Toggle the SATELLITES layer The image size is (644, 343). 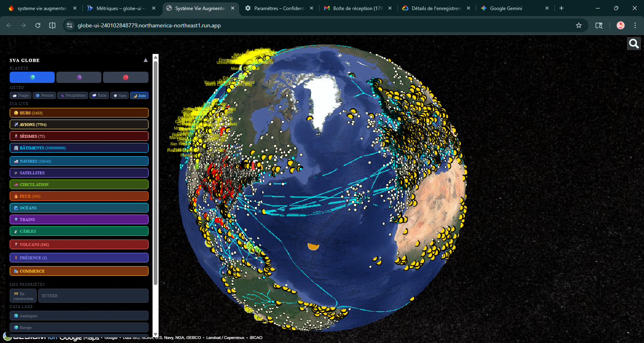tap(79, 173)
